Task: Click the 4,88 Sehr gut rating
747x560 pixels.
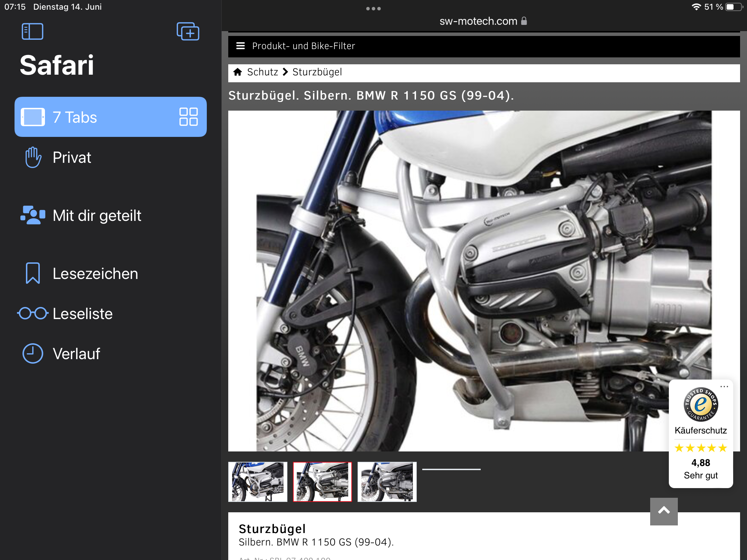Action: coord(701,469)
